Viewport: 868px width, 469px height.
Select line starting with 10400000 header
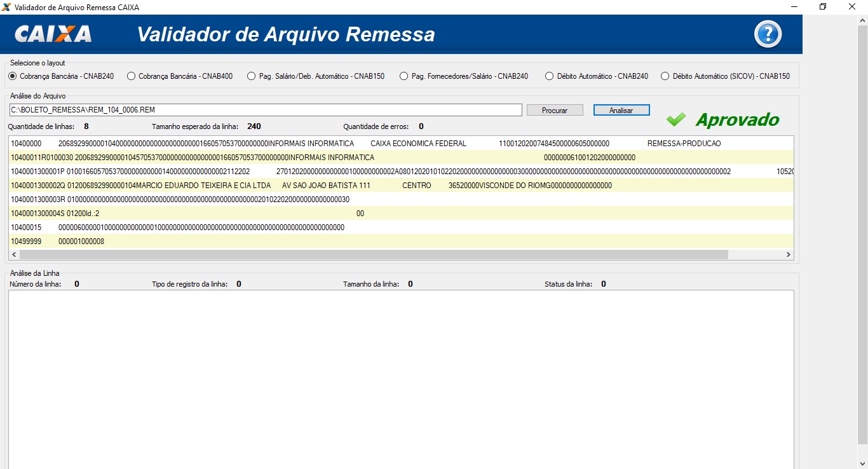(401, 144)
